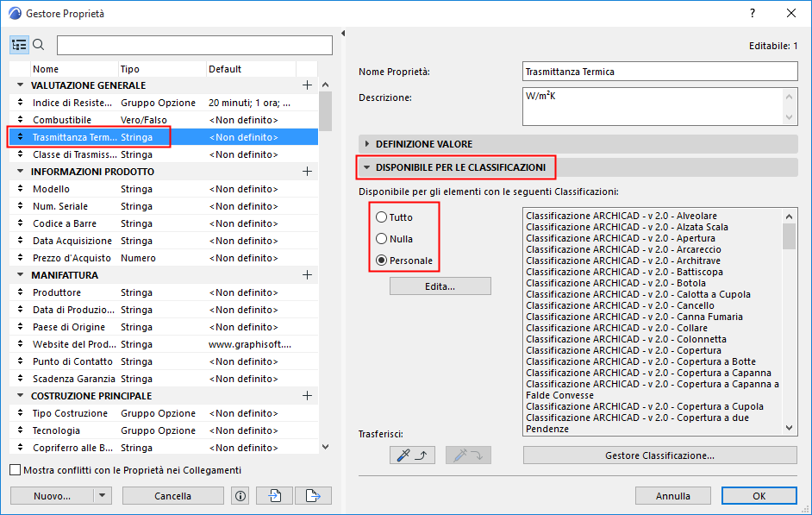Collapse the COSTRUZIONE PRINCIPALE group
812x515 pixels.
click(20, 395)
